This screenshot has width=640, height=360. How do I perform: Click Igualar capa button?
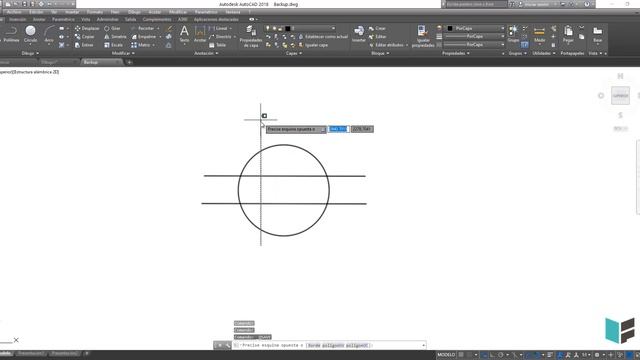click(313, 45)
